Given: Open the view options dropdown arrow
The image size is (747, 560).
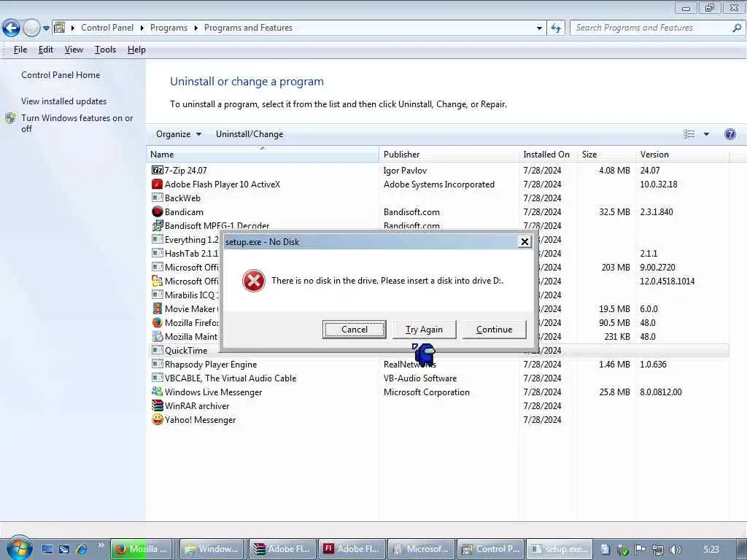Looking at the screenshot, I should click(706, 134).
